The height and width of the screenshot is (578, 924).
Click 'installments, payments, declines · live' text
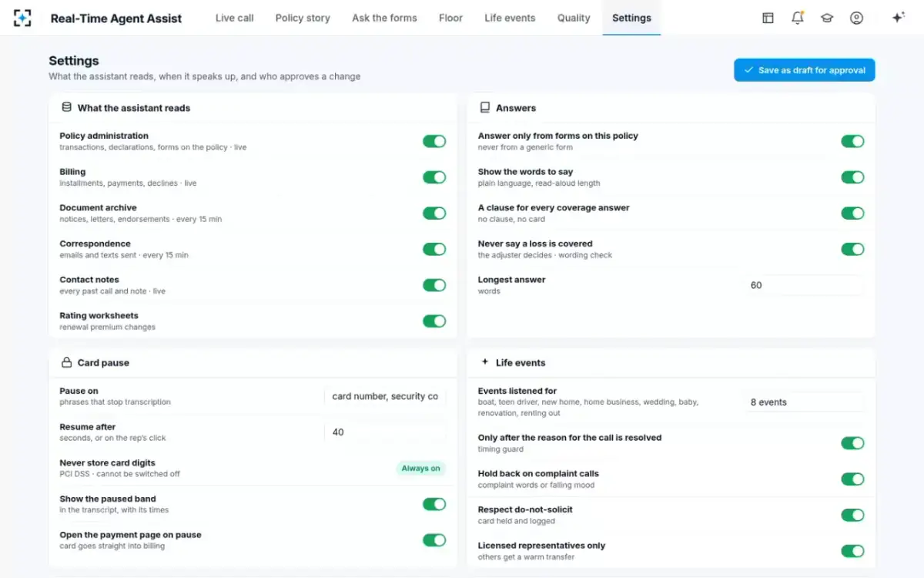click(128, 183)
